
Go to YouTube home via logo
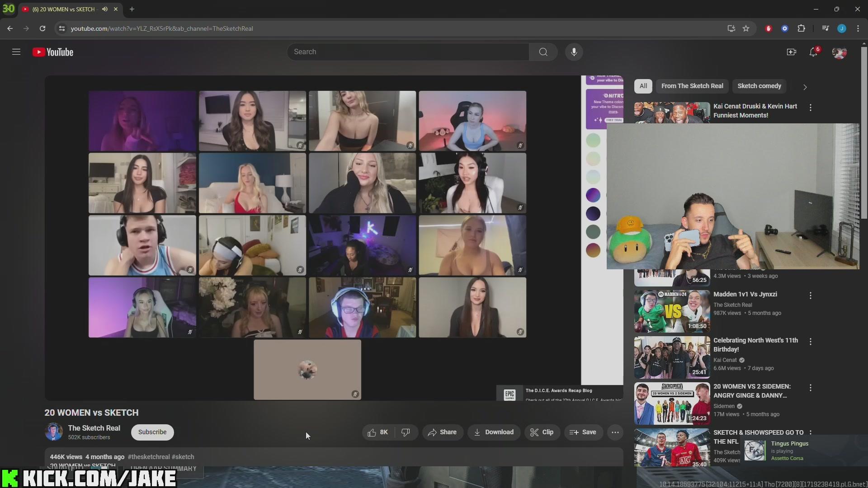(53, 52)
